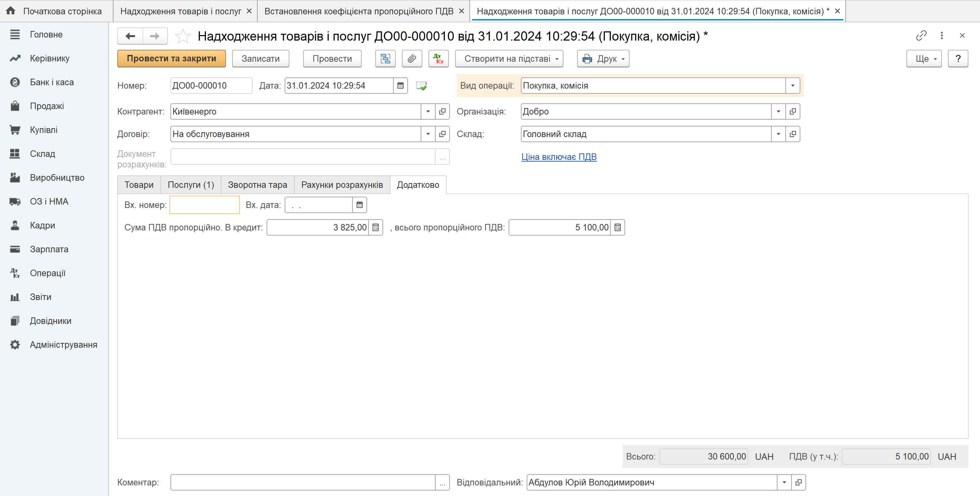Open the Ще more actions menu
This screenshot has height=496, width=980.
pos(924,59)
